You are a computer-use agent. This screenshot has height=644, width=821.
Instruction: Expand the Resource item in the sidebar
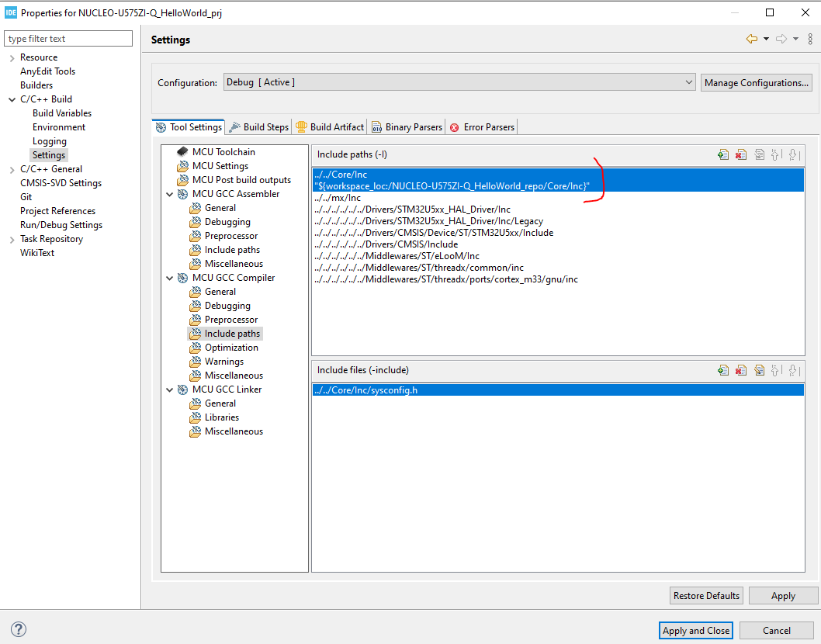14,57
